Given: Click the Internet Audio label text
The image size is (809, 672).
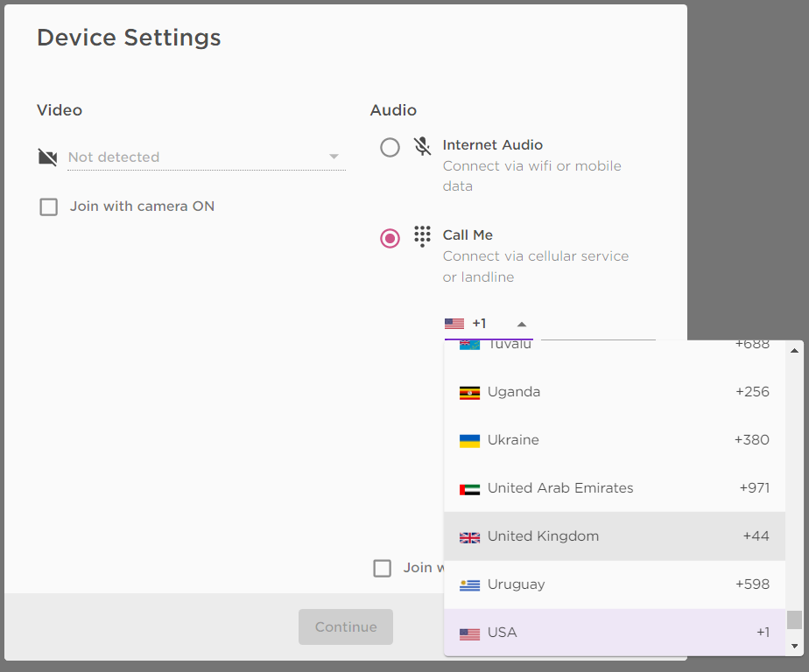Looking at the screenshot, I should click(x=493, y=145).
